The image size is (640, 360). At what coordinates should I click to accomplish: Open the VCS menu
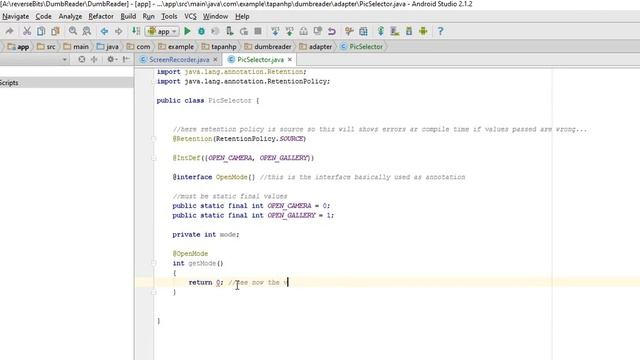pyautogui.click(x=190, y=16)
